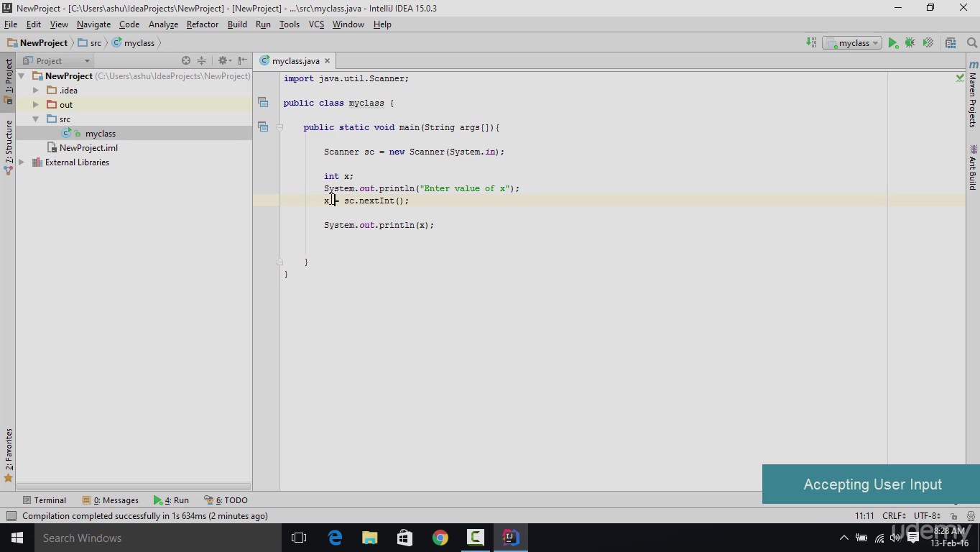Screen dimensions: 980x552
Task: Click the Project panel horizontal scrollbar
Action: 134,487
